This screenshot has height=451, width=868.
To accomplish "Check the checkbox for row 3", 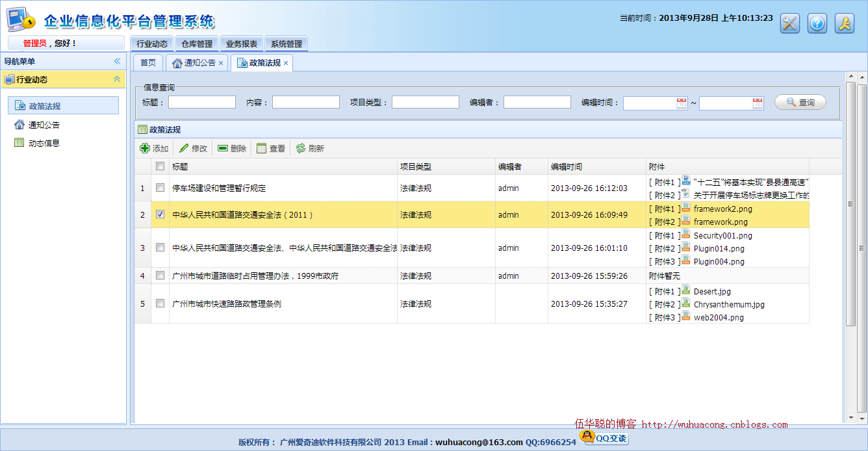I will 160,248.
